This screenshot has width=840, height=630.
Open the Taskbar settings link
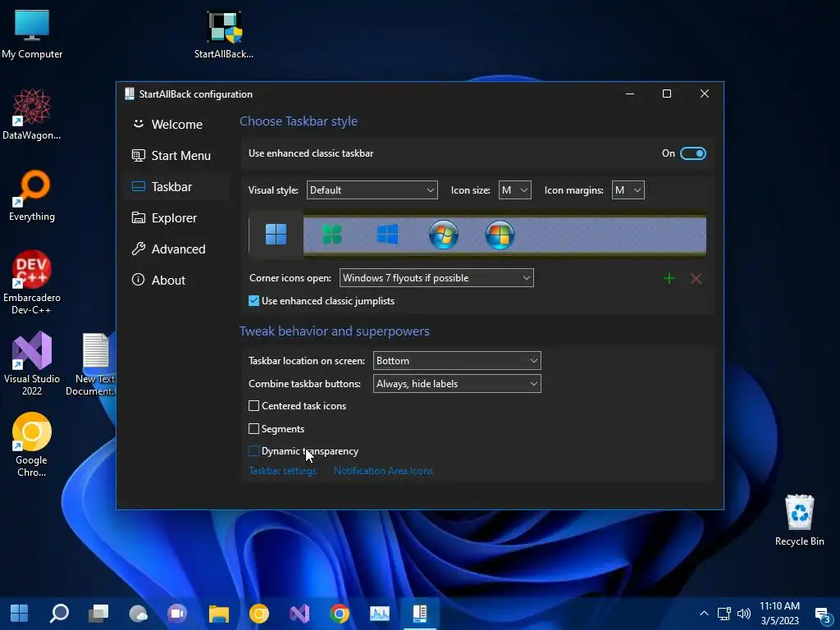pyautogui.click(x=282, y=471)
